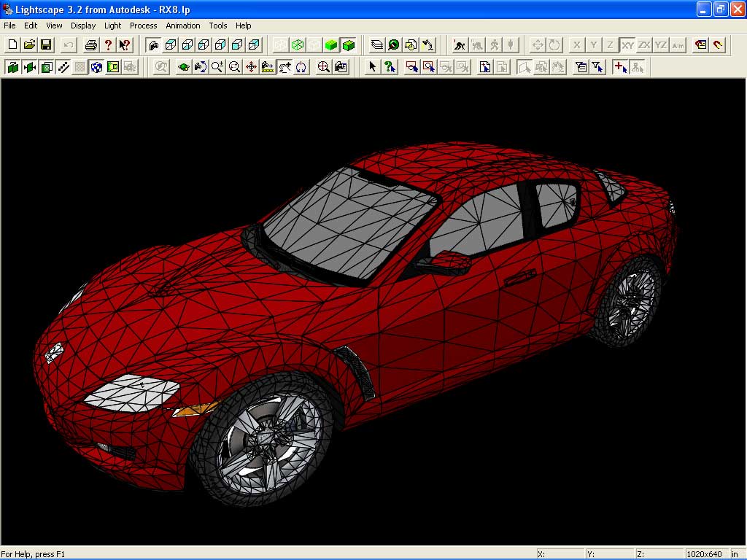The height and width of the screenshot is (560, 747).
Task: Open a file with the folder icon
Action: [x=29, y=45]
